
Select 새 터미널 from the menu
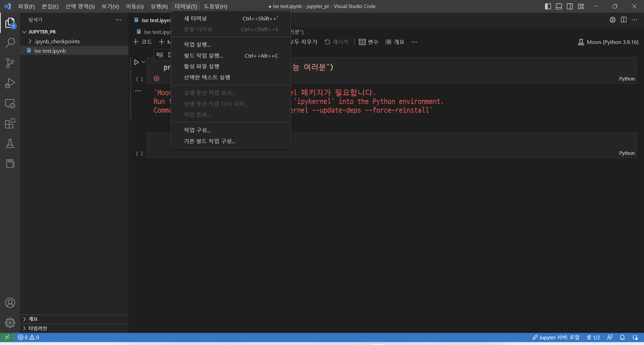click(x=195, y=18)
